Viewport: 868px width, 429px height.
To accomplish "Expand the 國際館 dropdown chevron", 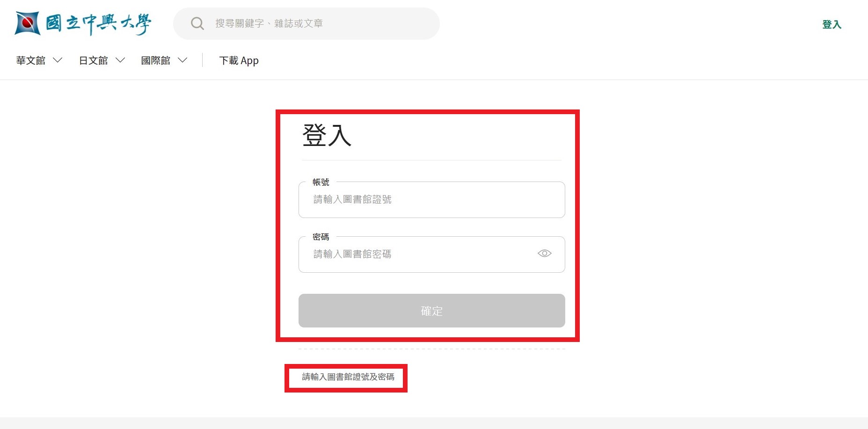I will coord(182,60).
